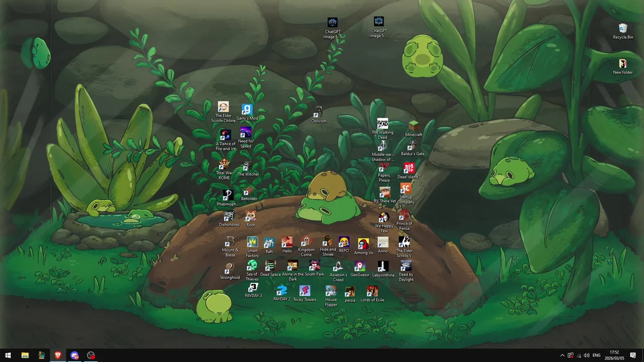
Task: Select the Phasmophobia desktop shortcut
Action: point(228,198)
